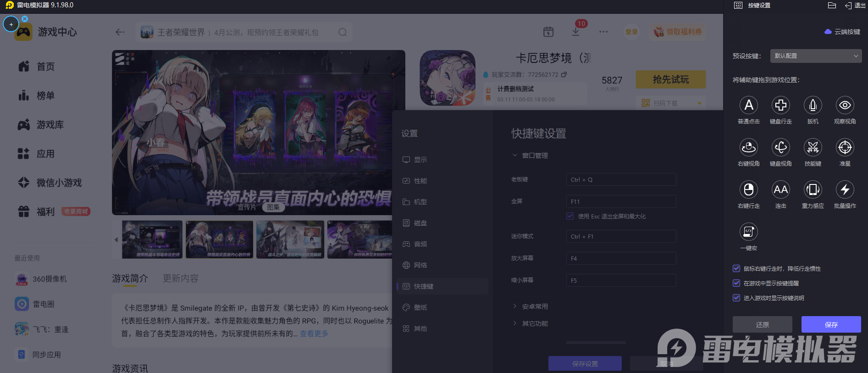Open 其他 settings tab
The height and width of the screenshot is (373, 868).
[x=442, y=328]
